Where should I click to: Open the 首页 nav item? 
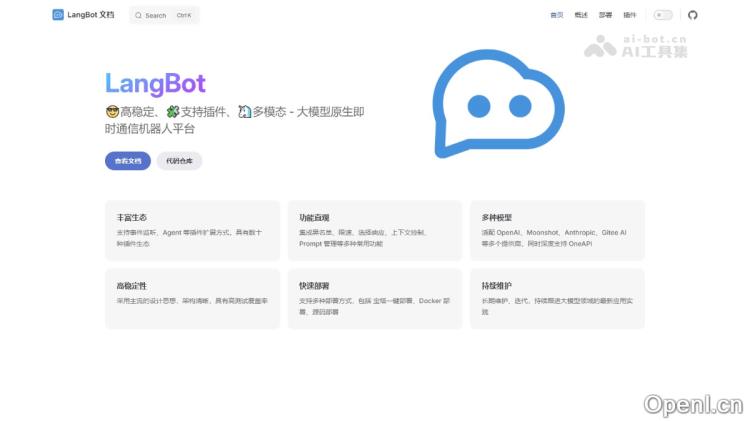[557, 15]
